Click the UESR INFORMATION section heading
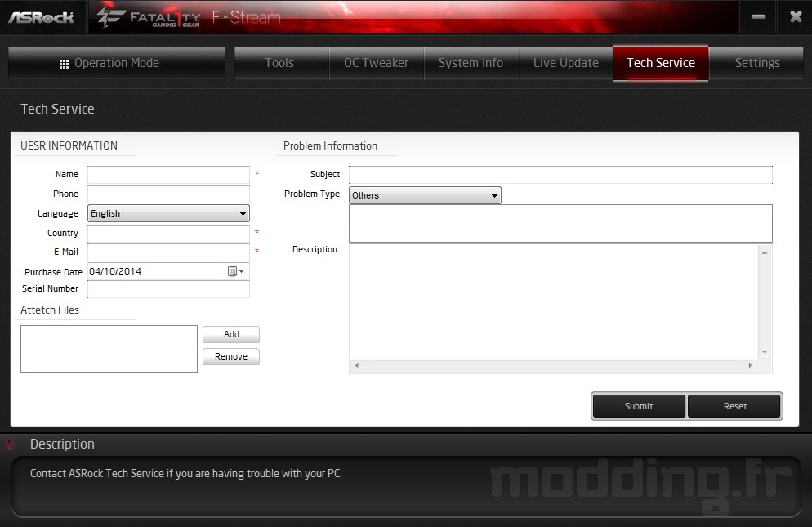This screenshot has width=812, height=527. tap(69, 145)
